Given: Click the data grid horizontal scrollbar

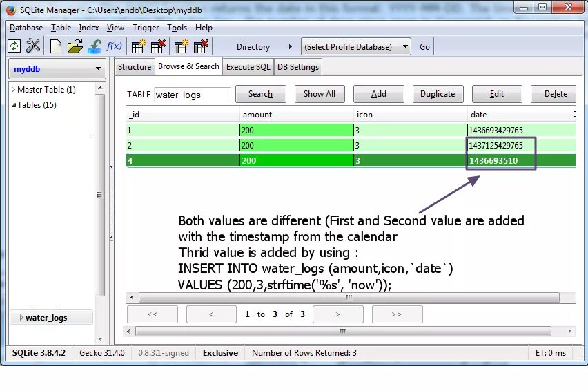Looking at the screenshot, I should tap(349, 298).
